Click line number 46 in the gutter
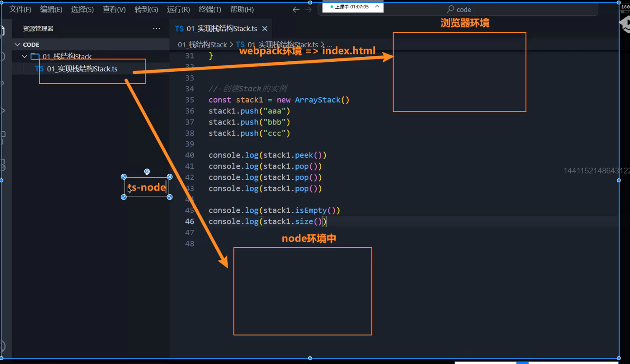The width and height of the screenshot is (630, 364). click(190, 221)
